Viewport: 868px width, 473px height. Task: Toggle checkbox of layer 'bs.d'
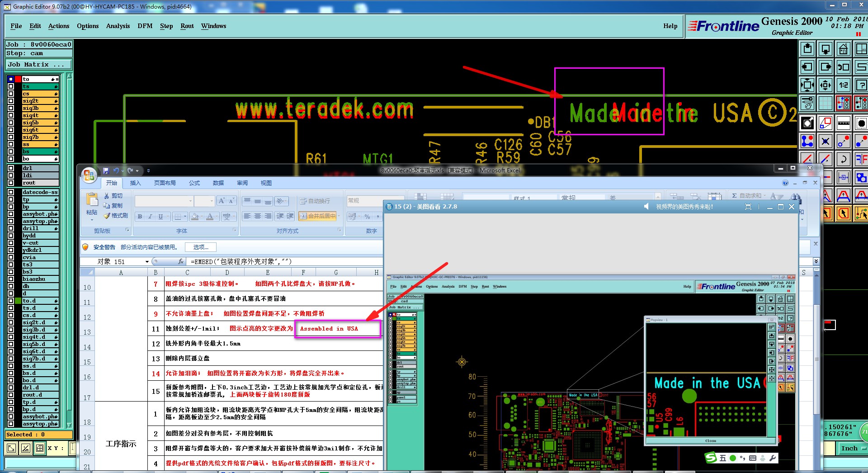point(11,373)
